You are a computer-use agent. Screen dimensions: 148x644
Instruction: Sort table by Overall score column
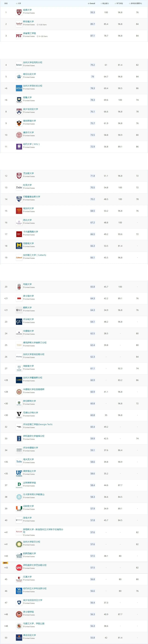pyautogui.click(x=92, y=4)
